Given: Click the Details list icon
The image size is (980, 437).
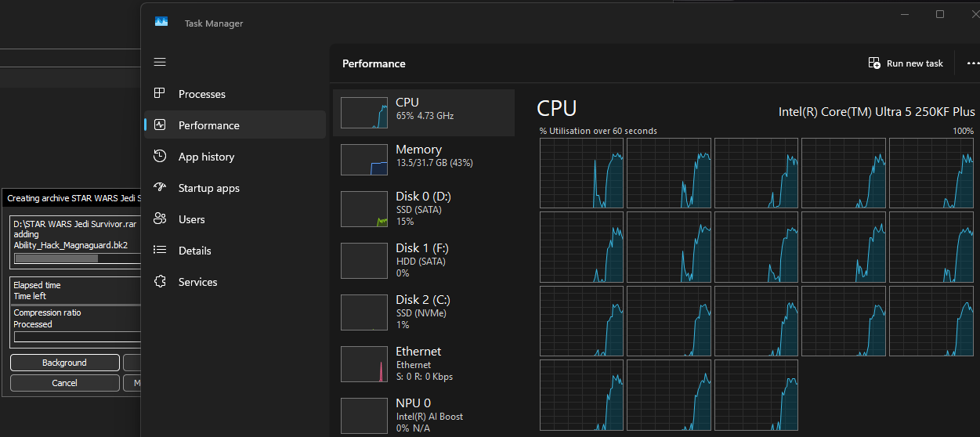Looking at the screenshot, I should [160, 250].
